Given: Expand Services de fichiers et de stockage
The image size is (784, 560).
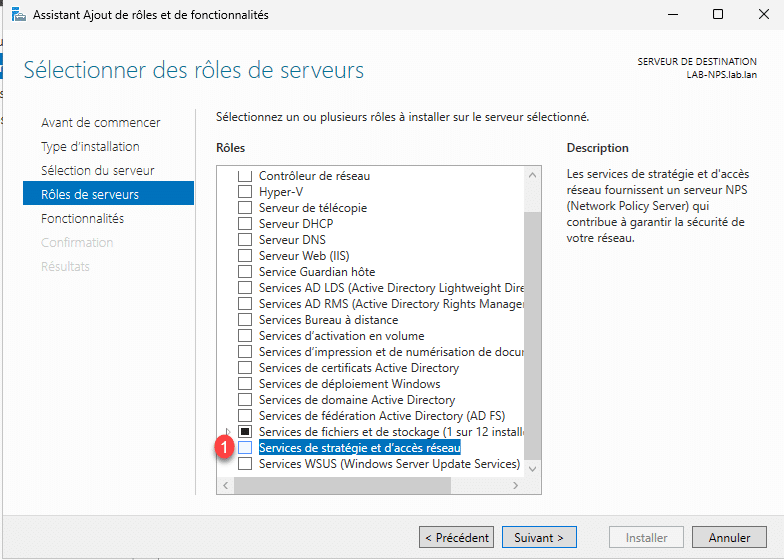Looking at the screenshot, I should click(x=230, y=432).
